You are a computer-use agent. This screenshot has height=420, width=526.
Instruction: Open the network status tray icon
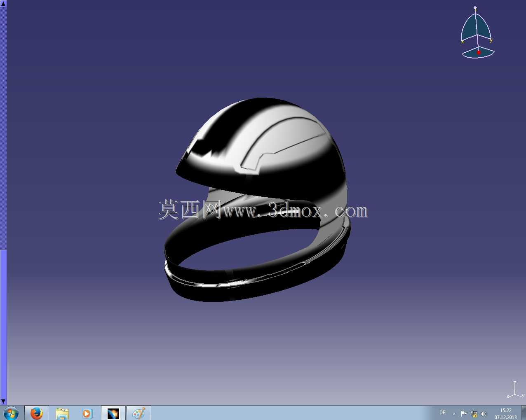[474, 414]
